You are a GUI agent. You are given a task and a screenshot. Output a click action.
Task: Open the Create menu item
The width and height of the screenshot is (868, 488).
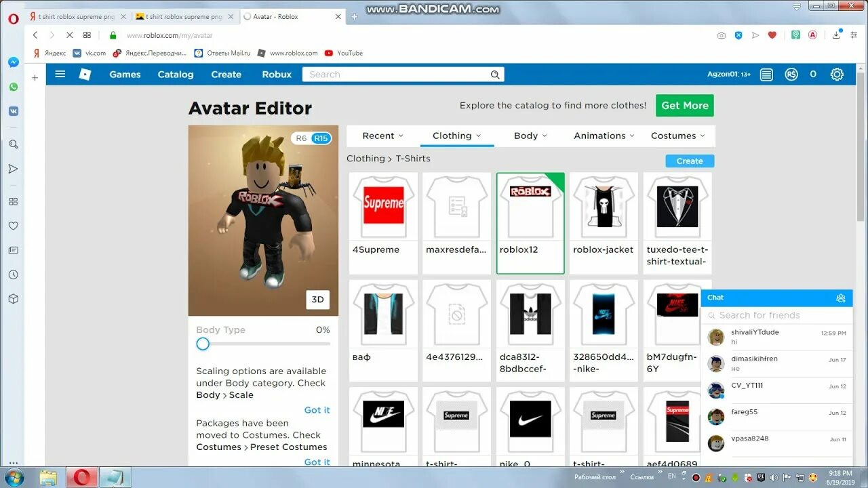[226, 75]
